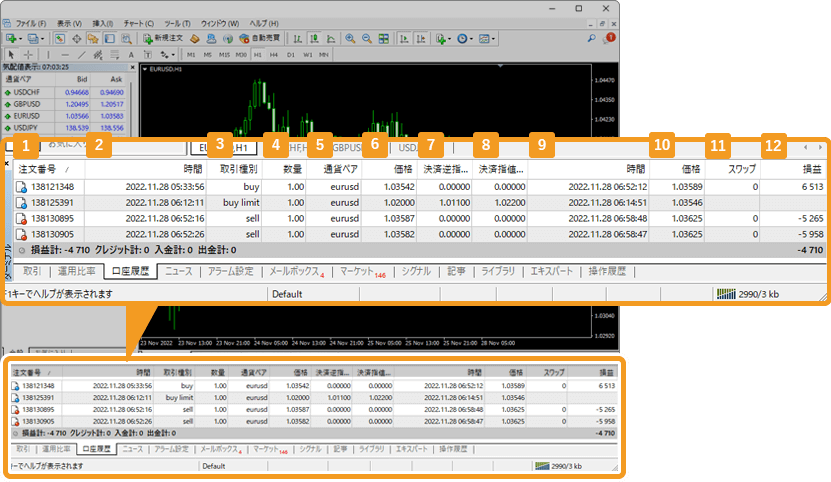The image size is (831, 482).
Task: Select the cursor arrow tool
Action: click(11, 55)
